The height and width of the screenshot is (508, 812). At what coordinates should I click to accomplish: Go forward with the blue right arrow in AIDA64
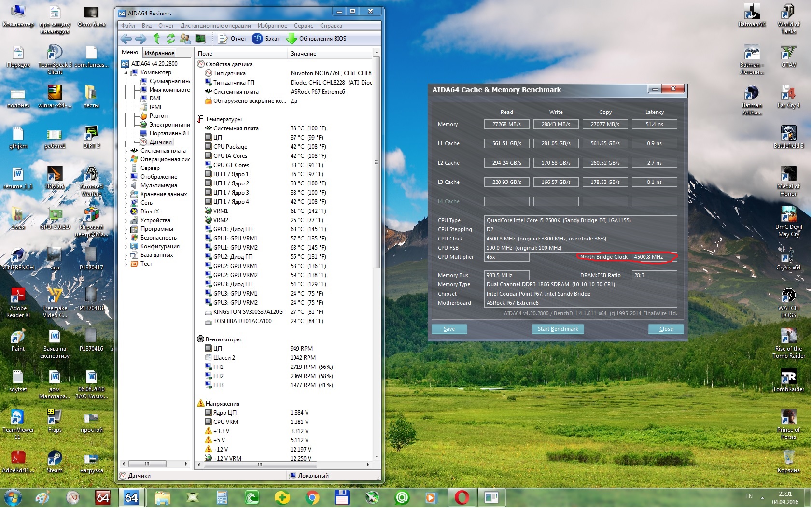click(x=141, y=39)
